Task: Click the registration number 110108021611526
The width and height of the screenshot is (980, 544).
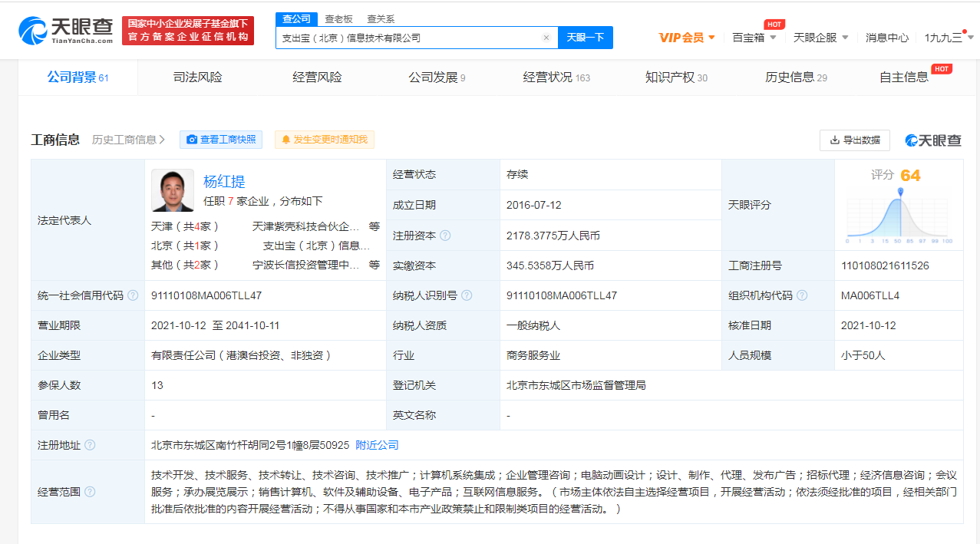Action: pyautogui.click(x=885, y=265)
